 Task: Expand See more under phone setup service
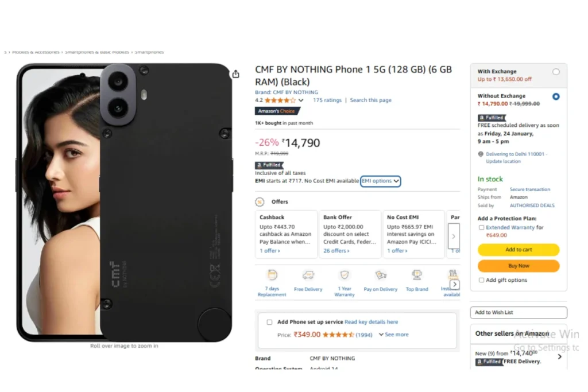pos(393,334)
